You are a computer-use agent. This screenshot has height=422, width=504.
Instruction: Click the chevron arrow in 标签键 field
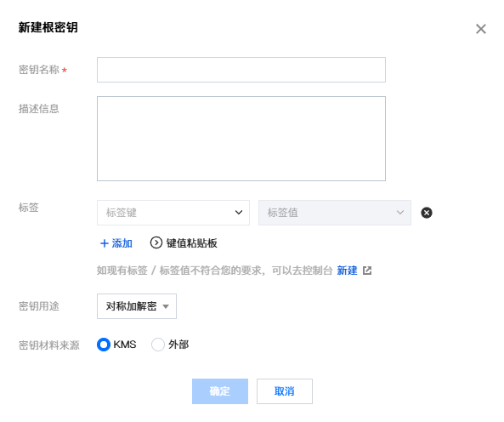click(239, 213)
